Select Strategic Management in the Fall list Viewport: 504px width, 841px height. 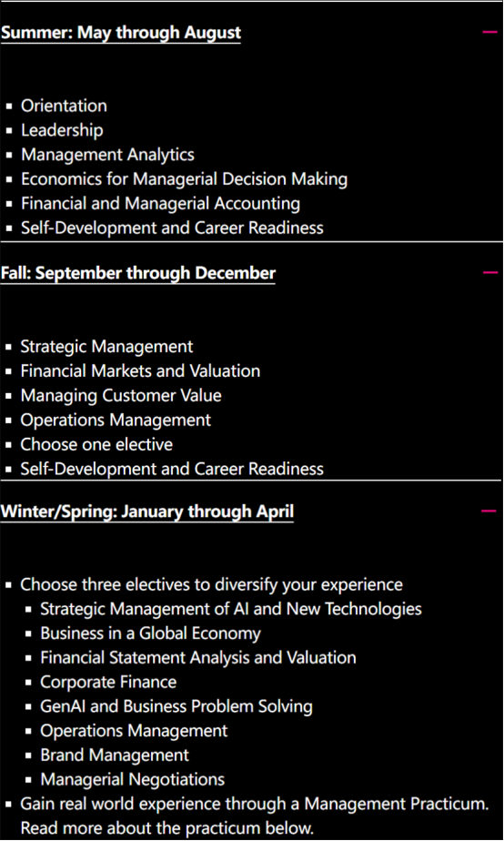click(x=106, y=347)
